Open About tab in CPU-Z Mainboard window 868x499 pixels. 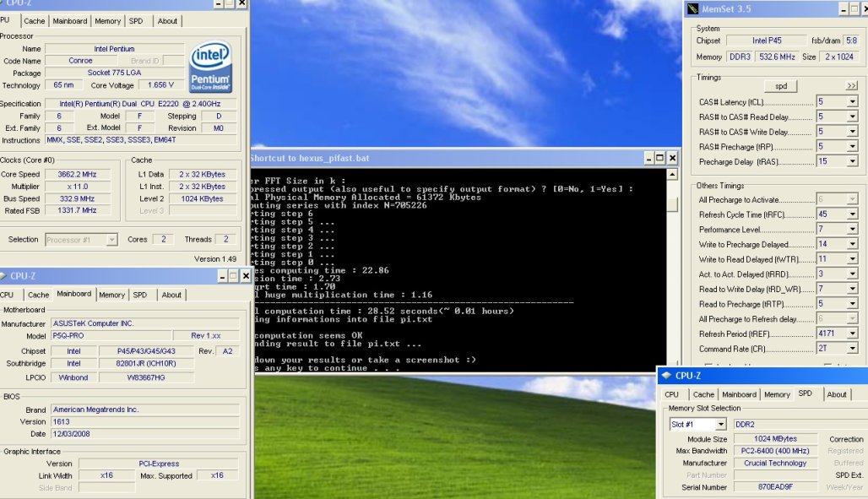171,296
